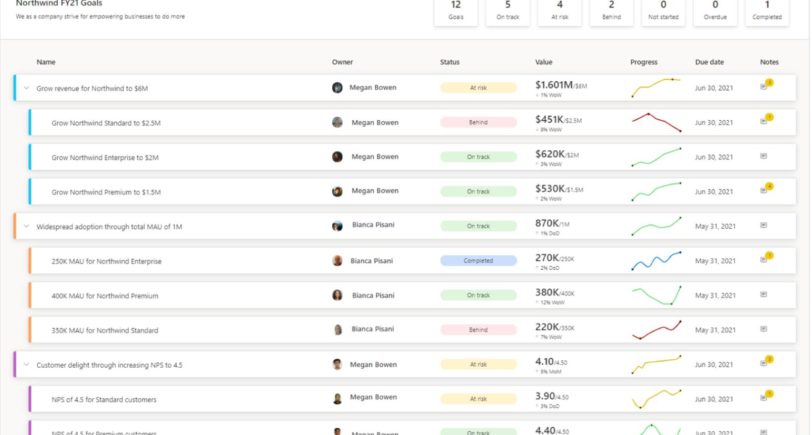Viewport: 812px width, 435px height.
Task: Open goal 250K MAU for Northwind Enterprise
Action: pyautogui.click(x=106, y=261)
